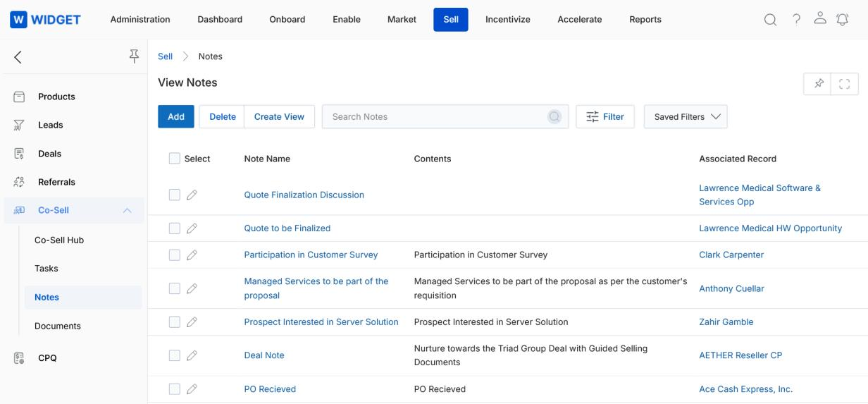
Task: Click the Delete button
Action: (223, 117)
